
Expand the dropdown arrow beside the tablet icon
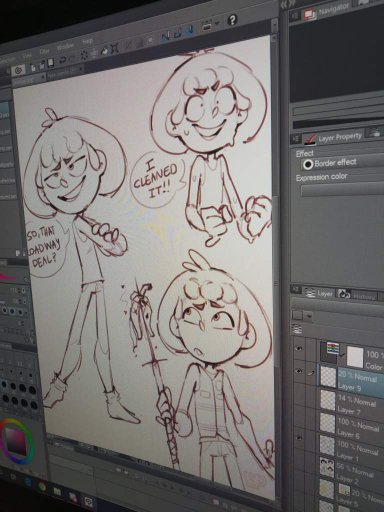[218, 23]
